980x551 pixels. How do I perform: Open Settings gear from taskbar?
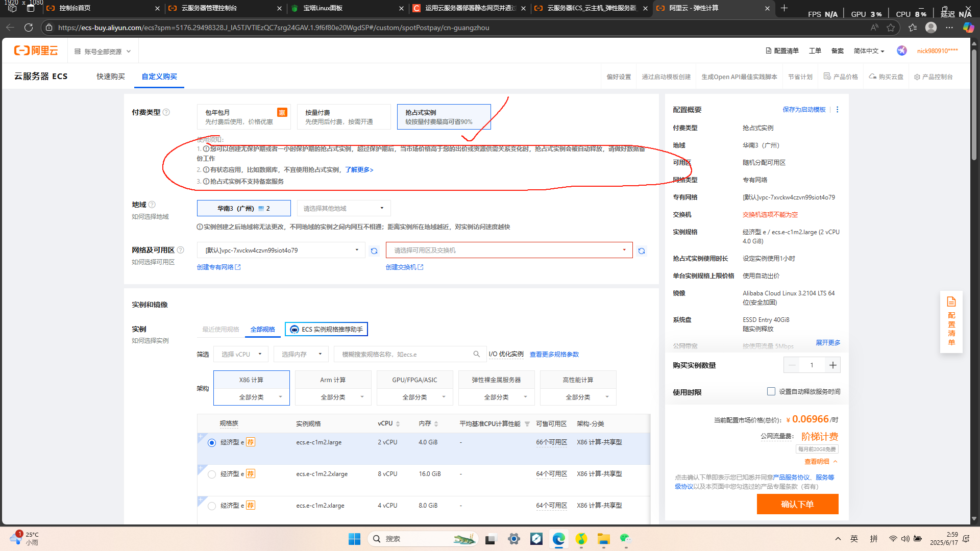pyautogui.click(x=514, y=539)
